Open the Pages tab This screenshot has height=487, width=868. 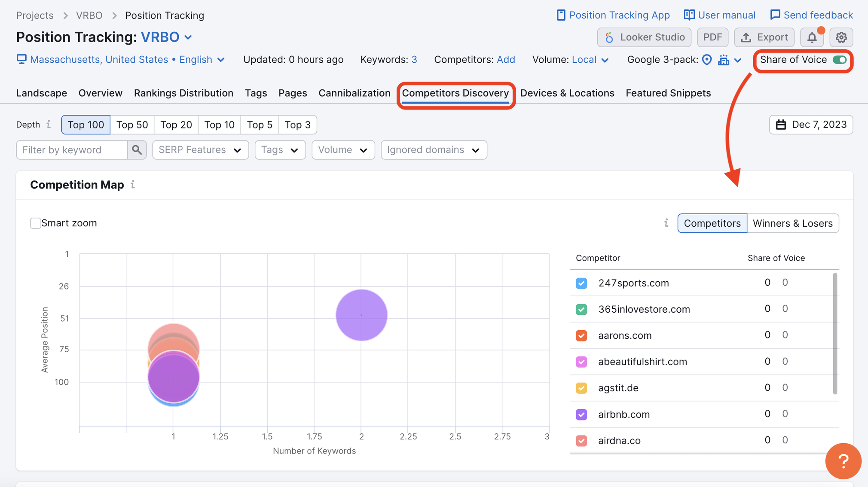click(x=293, y=93)
